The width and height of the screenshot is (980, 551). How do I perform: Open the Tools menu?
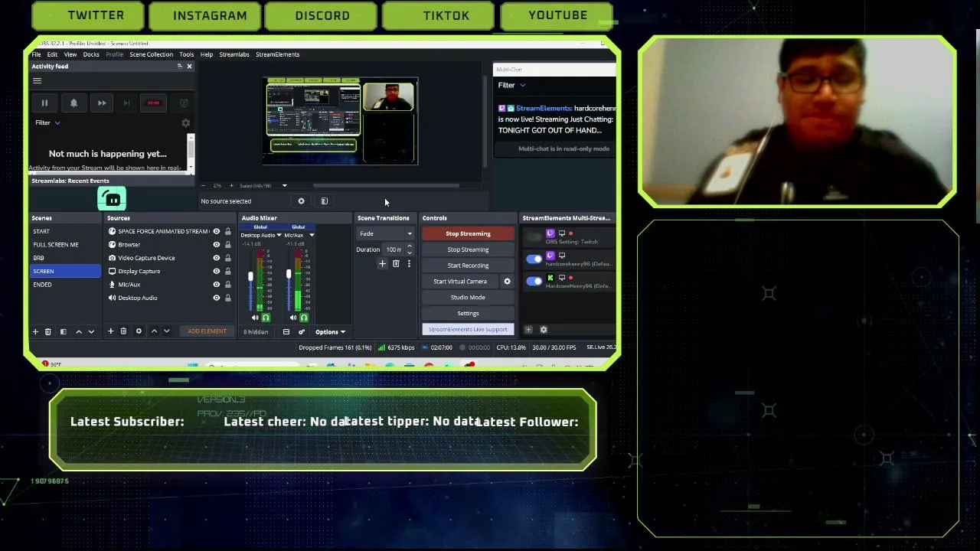click(x=186, y=54)
